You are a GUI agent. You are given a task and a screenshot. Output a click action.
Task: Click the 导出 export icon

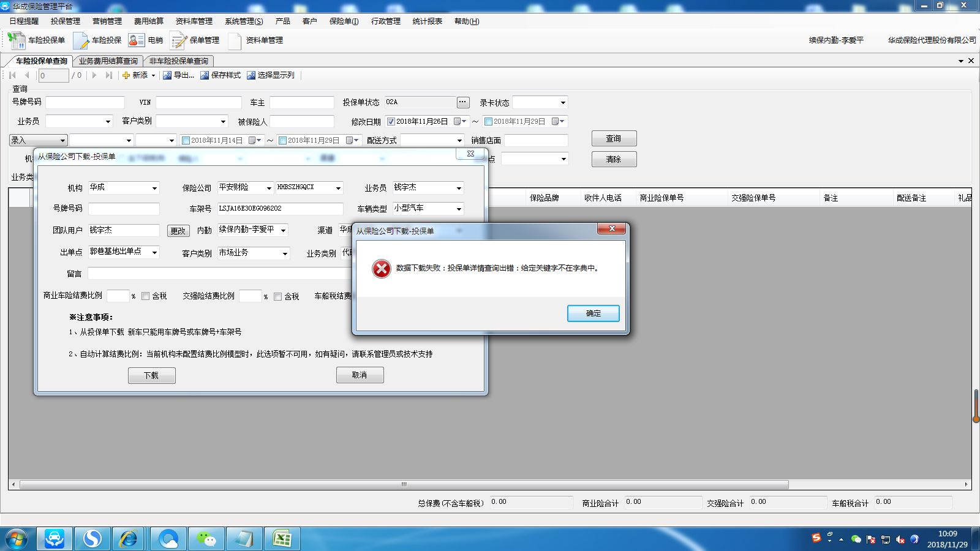(x=167, y=75)
